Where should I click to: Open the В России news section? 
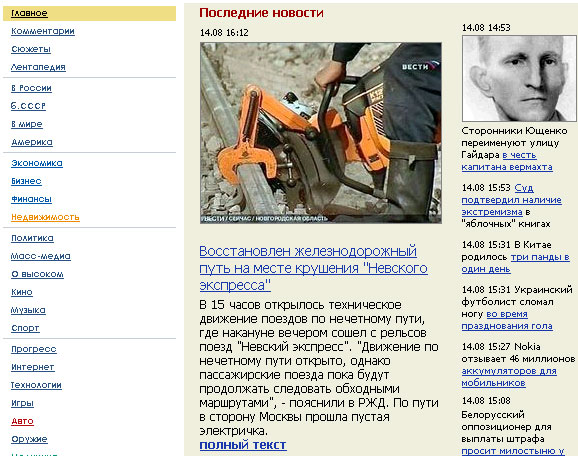tap(31, 88)
